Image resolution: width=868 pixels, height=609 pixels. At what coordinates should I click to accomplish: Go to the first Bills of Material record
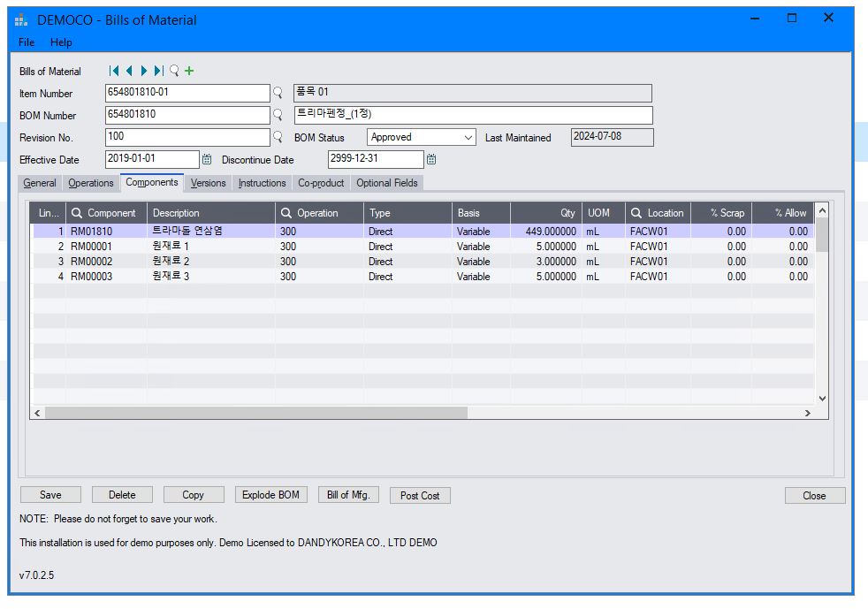pos(114,71)
